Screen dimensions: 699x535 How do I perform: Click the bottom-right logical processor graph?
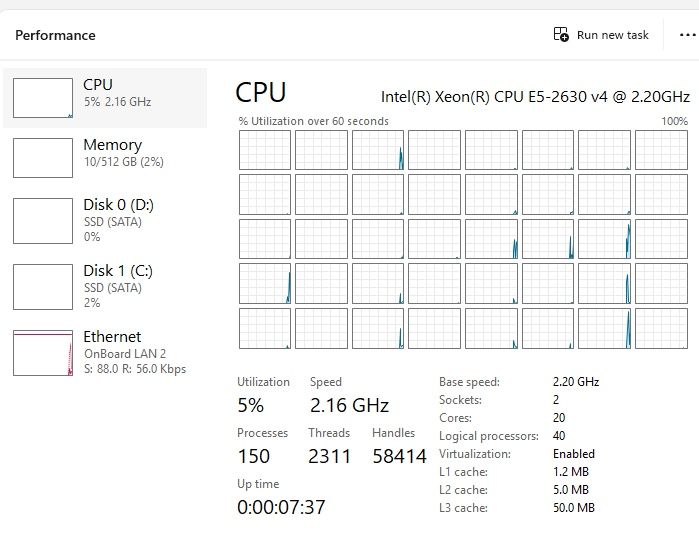point(661,329)
